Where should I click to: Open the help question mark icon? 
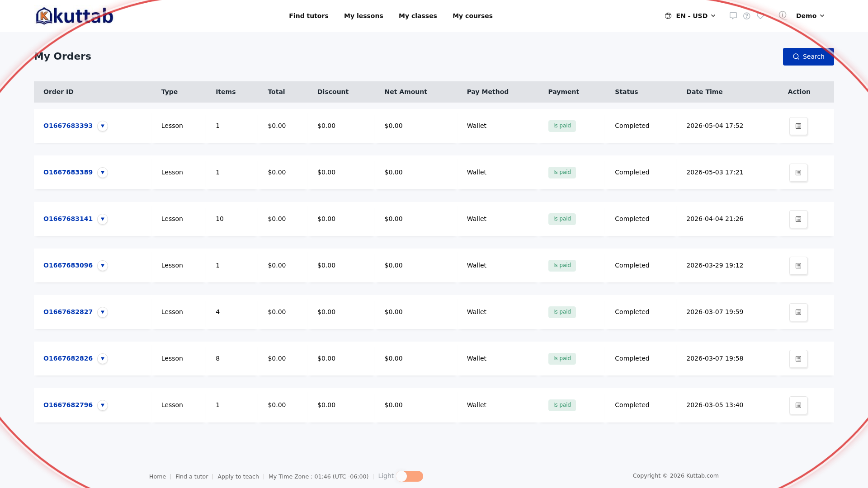pos(747,16)
